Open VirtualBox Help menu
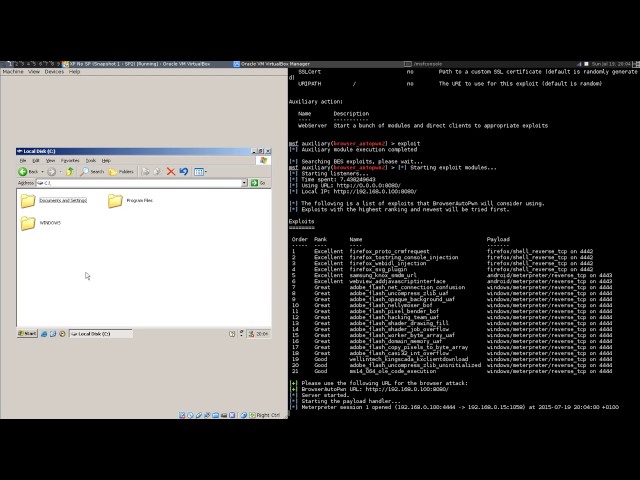The height and width of the screenshot is (480, 640). pos(74,71)
